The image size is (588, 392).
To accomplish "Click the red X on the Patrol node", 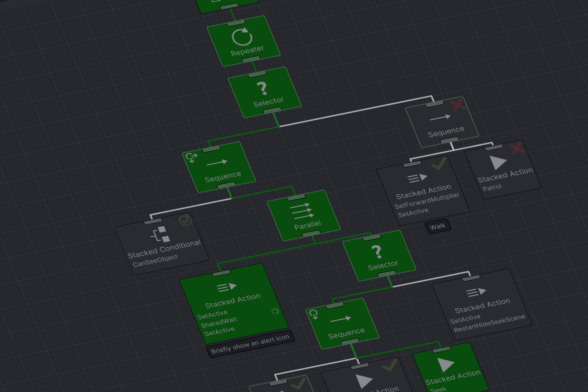I will coord(517,148).
